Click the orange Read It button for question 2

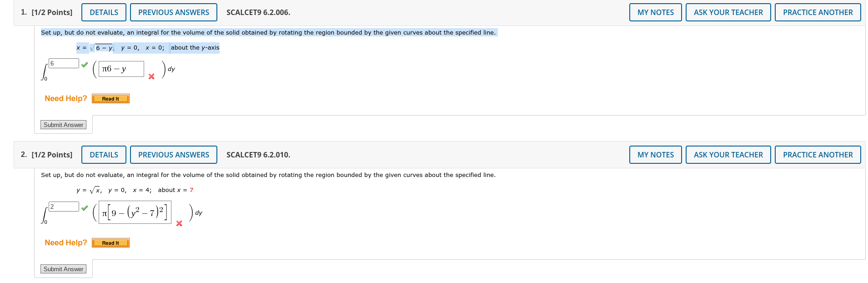pyautogui.click(x=110, y=243)
